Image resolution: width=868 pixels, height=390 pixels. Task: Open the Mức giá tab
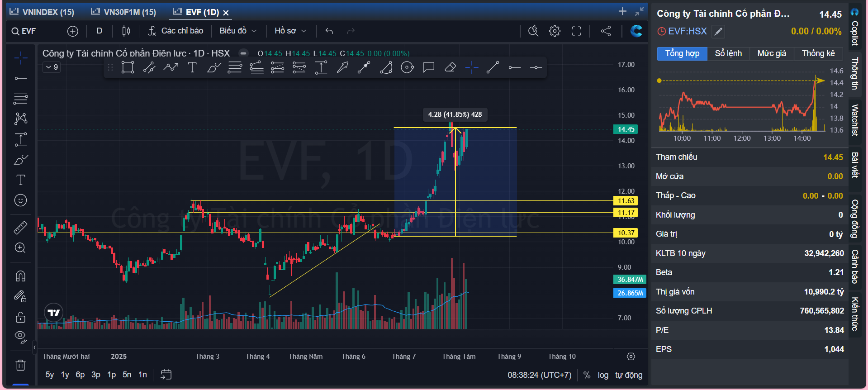tap(772, 53)
